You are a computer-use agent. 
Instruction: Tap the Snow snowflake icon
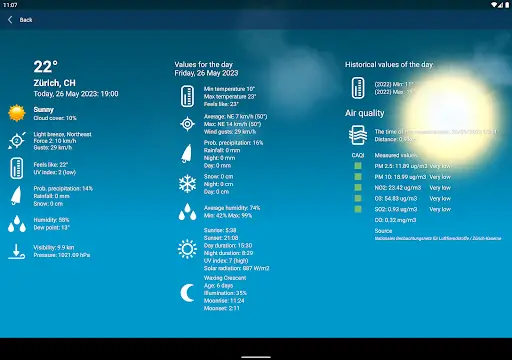click(187, 184)
